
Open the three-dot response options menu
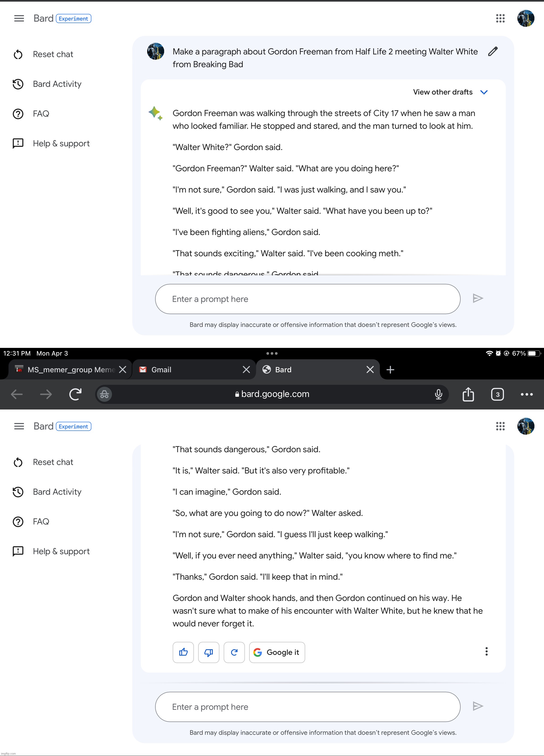coord(486,651)
